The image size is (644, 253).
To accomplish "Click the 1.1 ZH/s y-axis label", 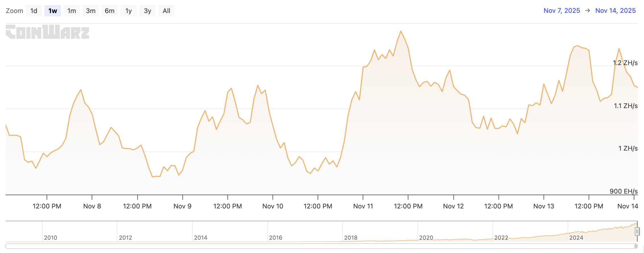I will (x=626, y=106).
